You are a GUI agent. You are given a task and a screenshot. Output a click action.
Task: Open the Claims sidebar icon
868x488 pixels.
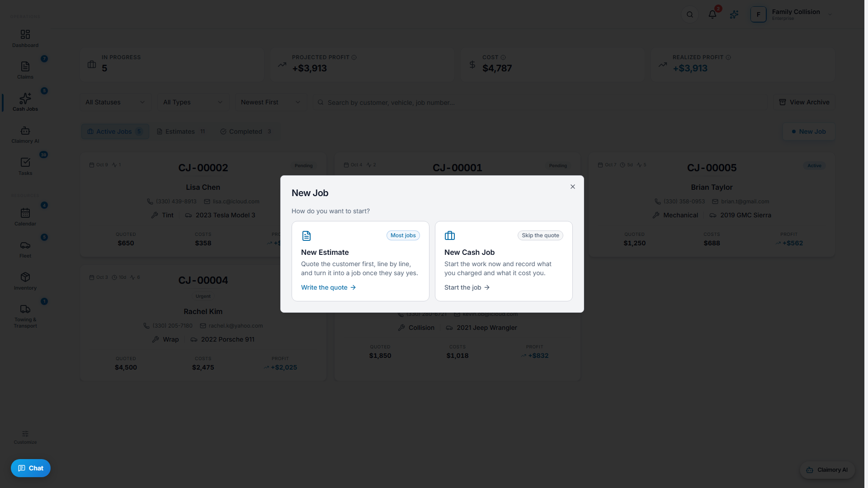[25, 66]
